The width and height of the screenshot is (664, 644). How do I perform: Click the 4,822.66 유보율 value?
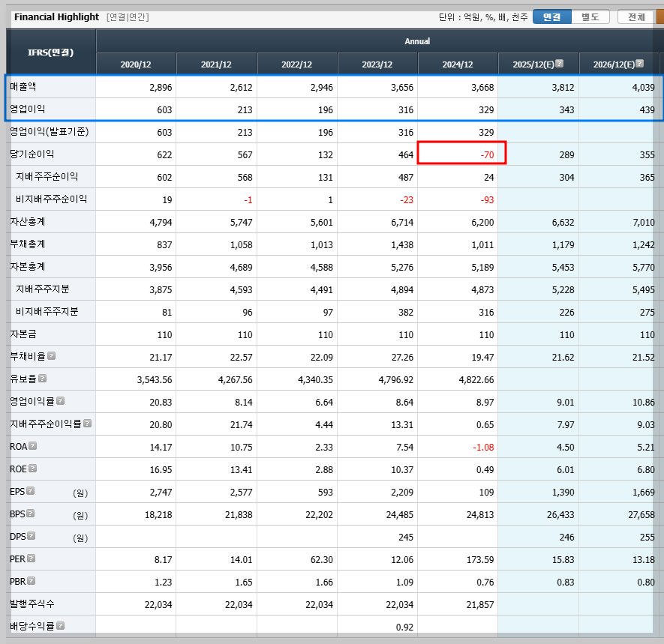(476, 380)
